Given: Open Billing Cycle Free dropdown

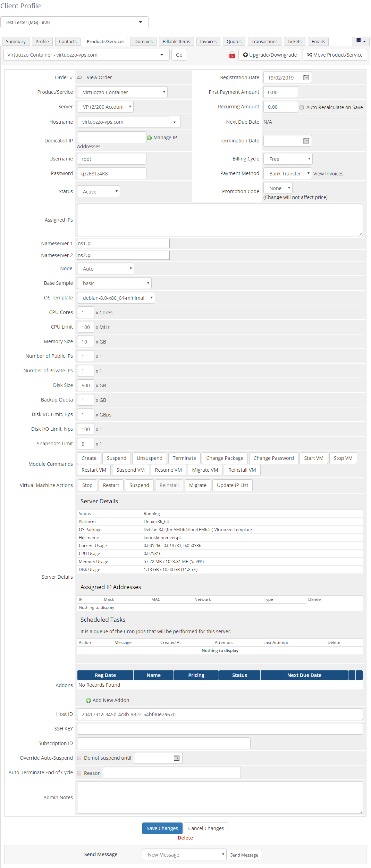Looking at the screenshot, I should point(288,159).
